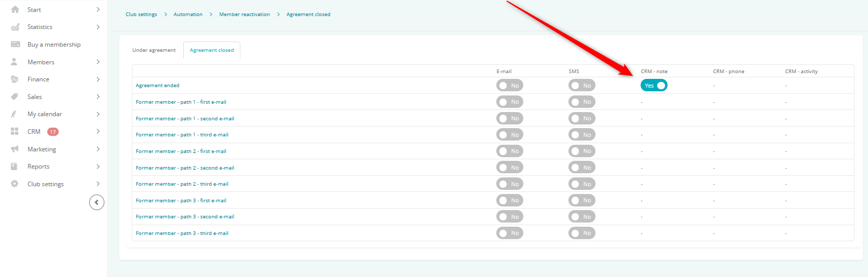
Task: Click the My calendar icon
Action: pos(15,114)
